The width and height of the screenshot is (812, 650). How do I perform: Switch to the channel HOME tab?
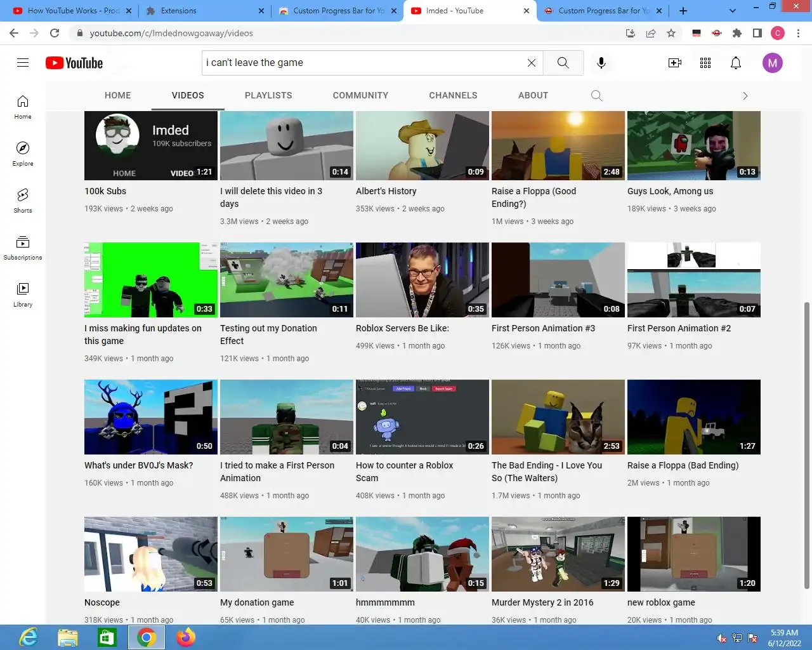118,95
